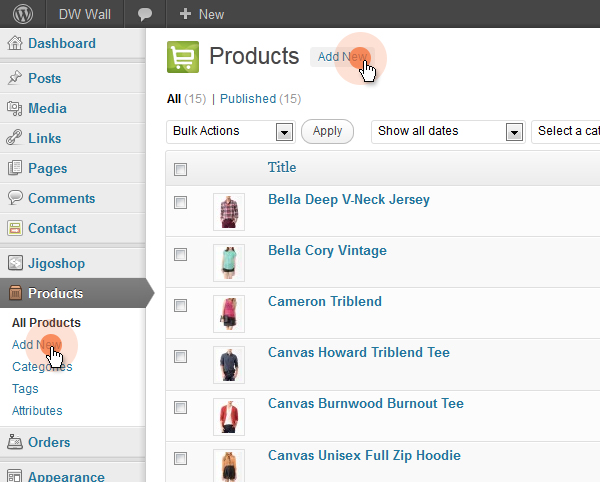Open the Appearance menu item

point(66,476)
